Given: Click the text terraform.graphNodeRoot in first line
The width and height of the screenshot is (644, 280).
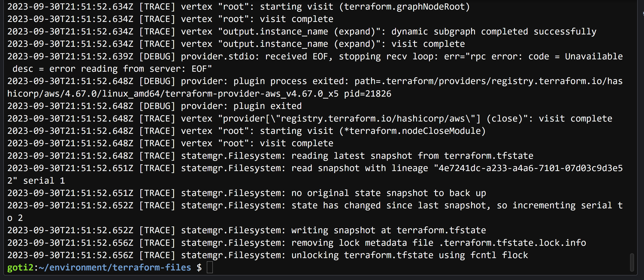Looking at the screenshot, I should click(x=404, y=7).
